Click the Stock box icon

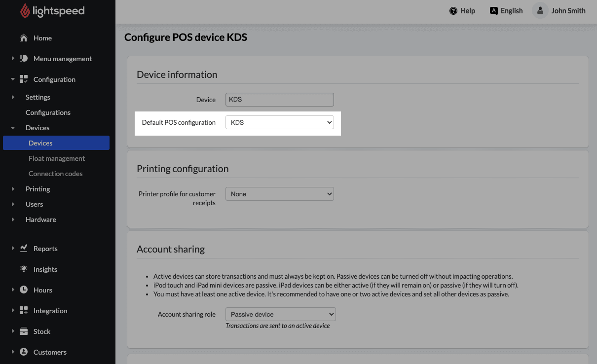pos(24,331)
